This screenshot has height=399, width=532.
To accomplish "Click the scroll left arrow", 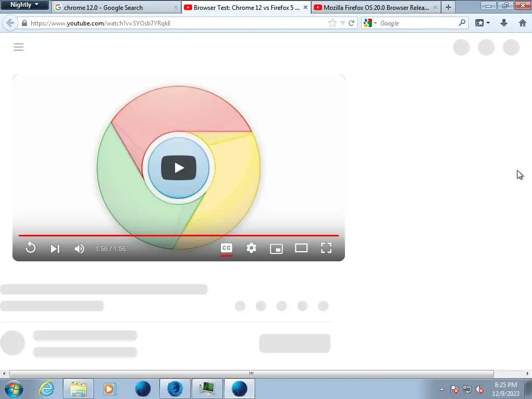I will click(4, 374).
